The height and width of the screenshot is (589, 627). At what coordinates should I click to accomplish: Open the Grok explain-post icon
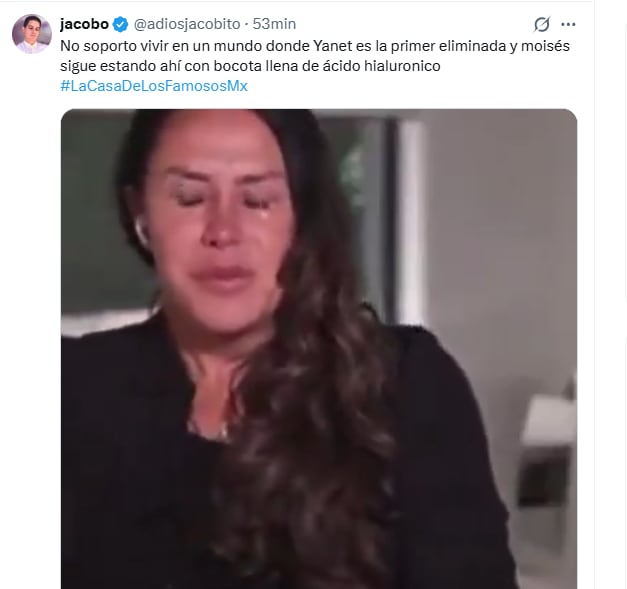[x=541, y=24]
